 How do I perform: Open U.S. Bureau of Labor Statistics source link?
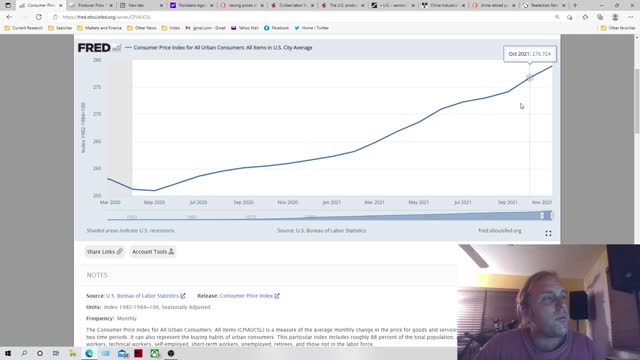145,296
